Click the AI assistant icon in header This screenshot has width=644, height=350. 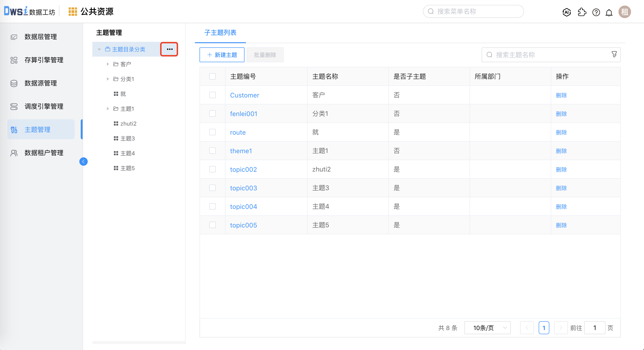(567, 12)
